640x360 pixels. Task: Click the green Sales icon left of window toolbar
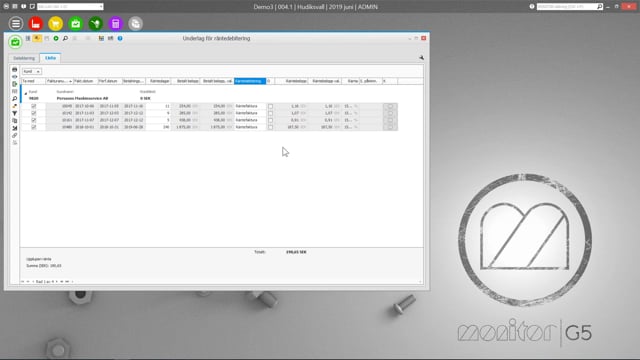[x=15, y=42]
